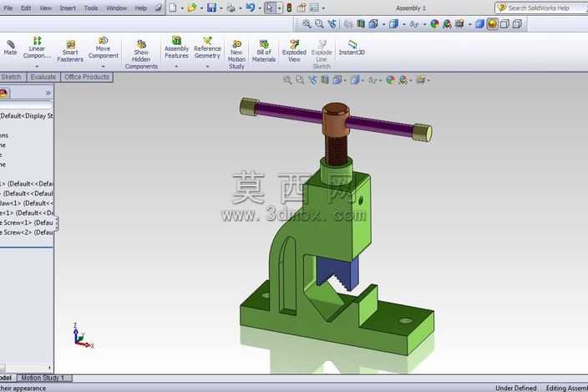This screenshot has width=588, height=392.
Task: Open Linear Component dropdown arrow
Action: [37, 66]
